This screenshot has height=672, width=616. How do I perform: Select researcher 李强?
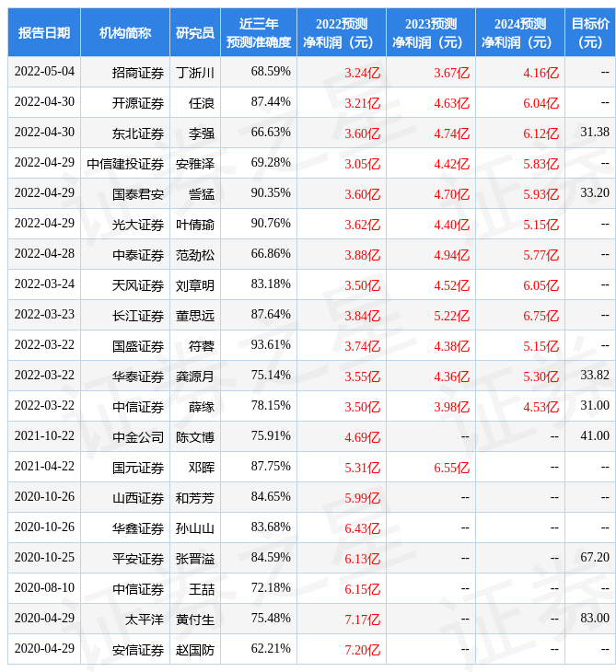tap(202, 133)
